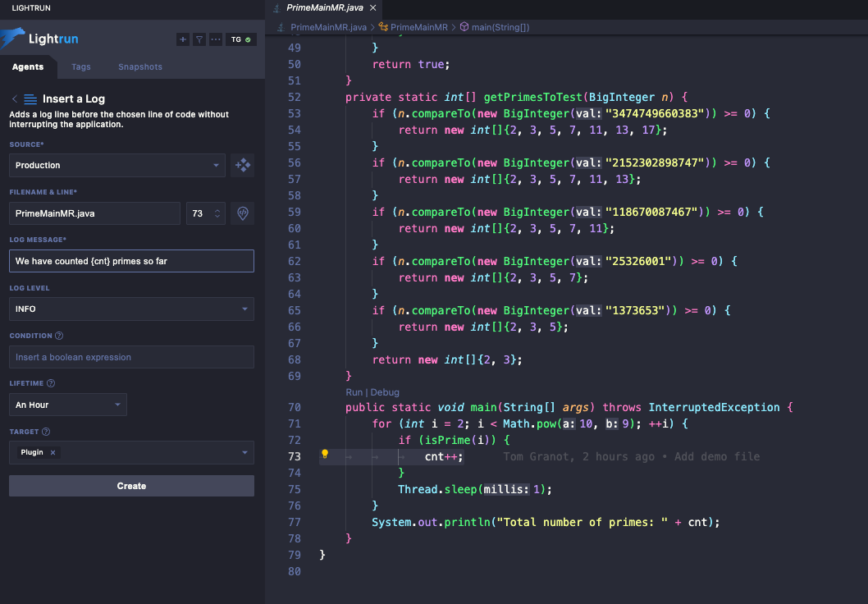The image size is (868, 604).
Task: Expand the Target dropdown arrow
Action: (244, 452)
